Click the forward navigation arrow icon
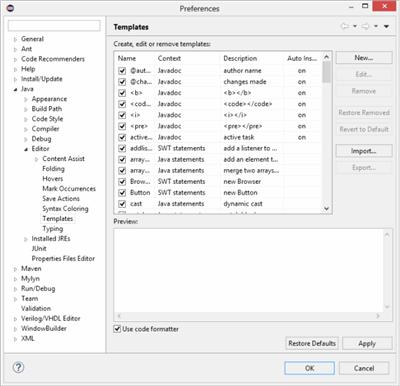The image size is (400, 386). [x=365, y=26]
